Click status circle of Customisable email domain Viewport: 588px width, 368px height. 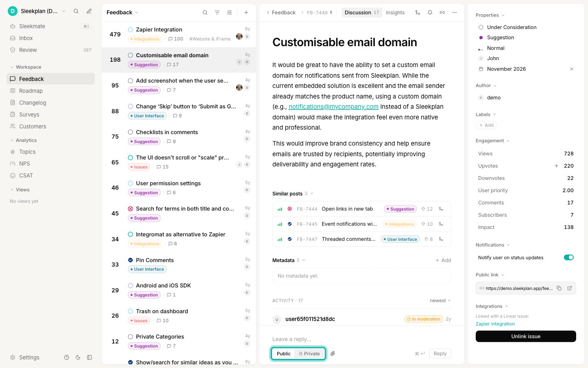[131, 56]
